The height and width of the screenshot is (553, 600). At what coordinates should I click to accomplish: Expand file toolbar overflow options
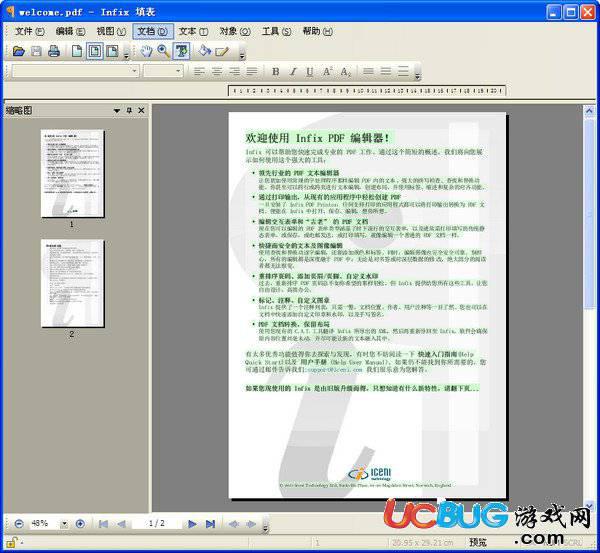[127, 54]
